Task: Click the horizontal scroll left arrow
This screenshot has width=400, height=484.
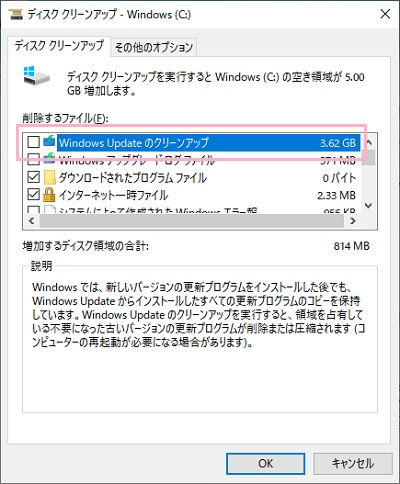Action: [32, 221]
